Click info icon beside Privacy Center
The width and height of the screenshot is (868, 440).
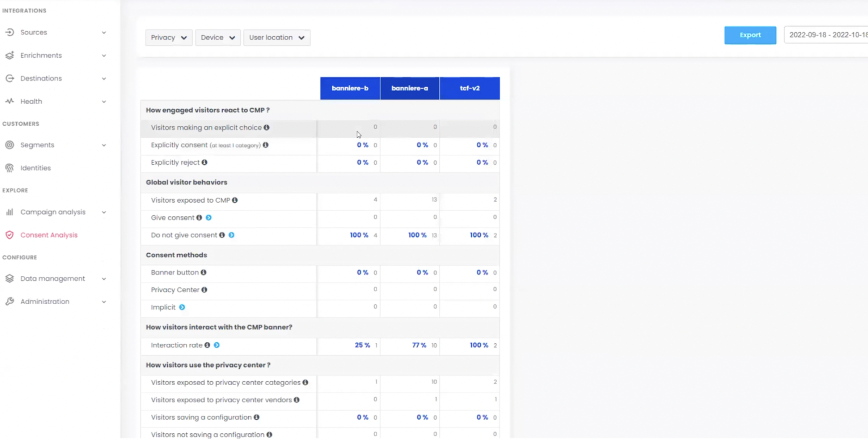(204, 290)
